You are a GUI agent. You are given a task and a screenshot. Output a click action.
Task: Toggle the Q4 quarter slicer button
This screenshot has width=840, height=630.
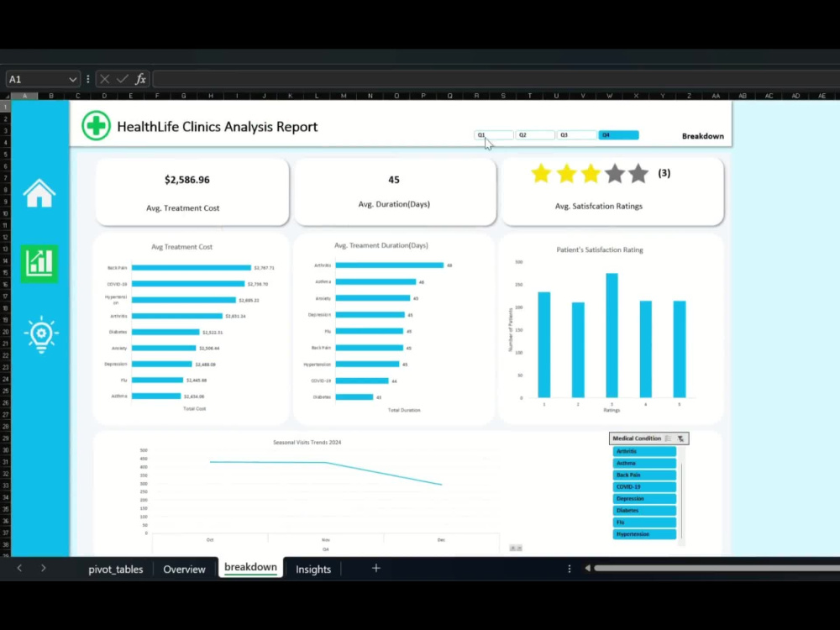pos(618,135)
